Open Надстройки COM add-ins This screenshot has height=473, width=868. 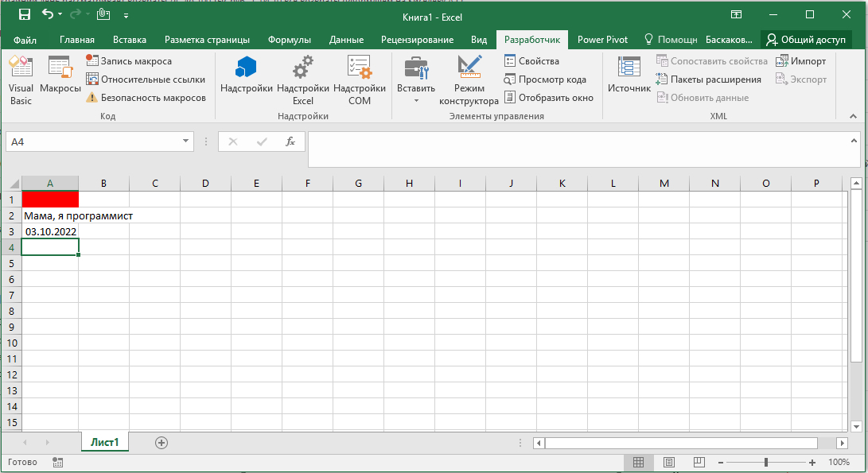pos(360,80)
